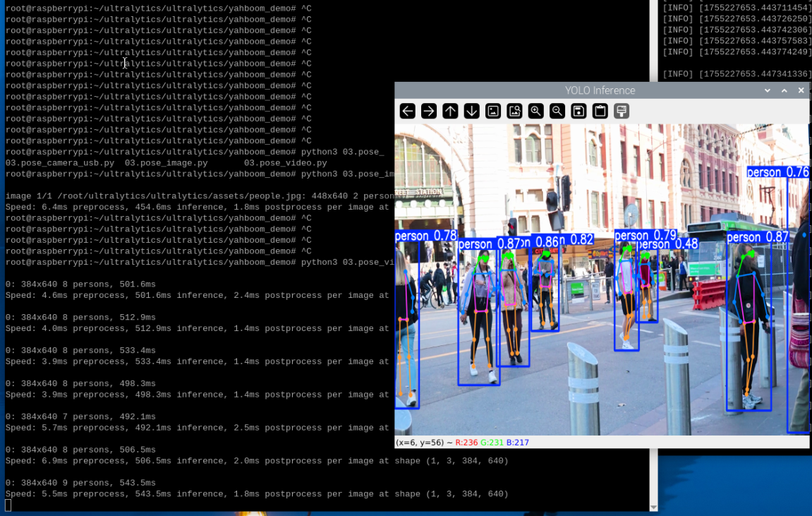Click the YOLO Inference title bar text
The height and width of the screenshot is (516, 812).
[600, 90]
